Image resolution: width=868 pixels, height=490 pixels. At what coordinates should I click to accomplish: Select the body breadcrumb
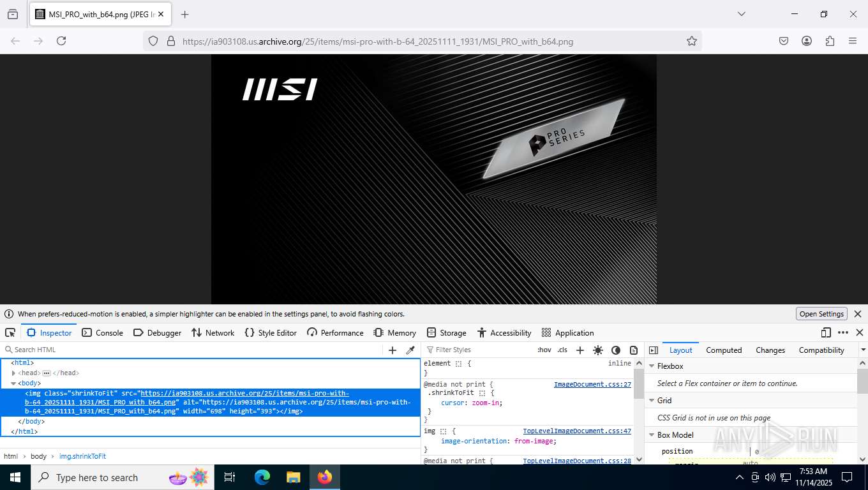pyautogui.click(x=38, y=456)
